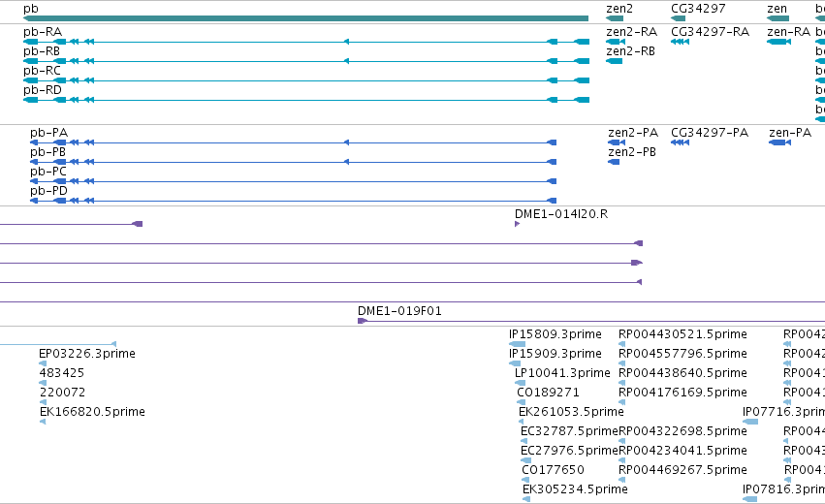The width and height of the screenshot is (825, 504).
Task: Open the EC32787.5prime EST
Action: (x=524, y=441)
